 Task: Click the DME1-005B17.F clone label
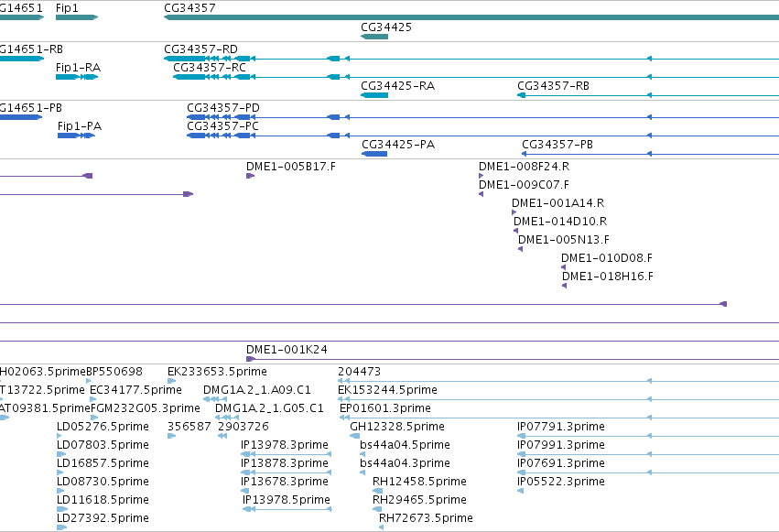[291, 167]
